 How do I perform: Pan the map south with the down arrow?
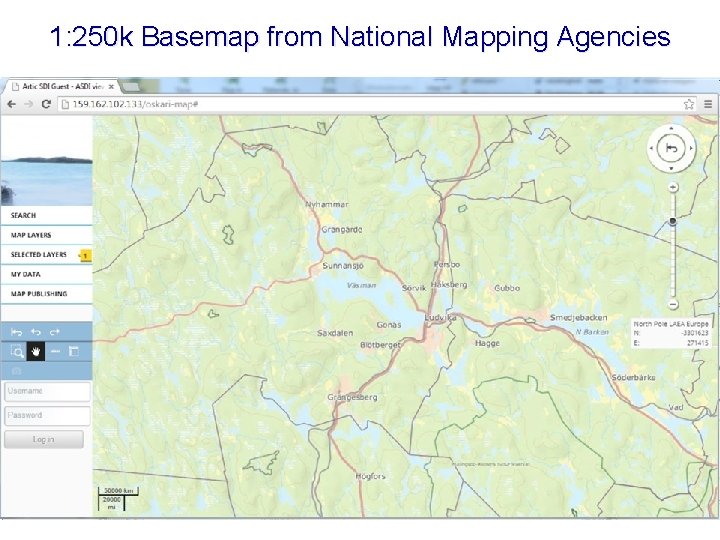click(x=671, y=169)
